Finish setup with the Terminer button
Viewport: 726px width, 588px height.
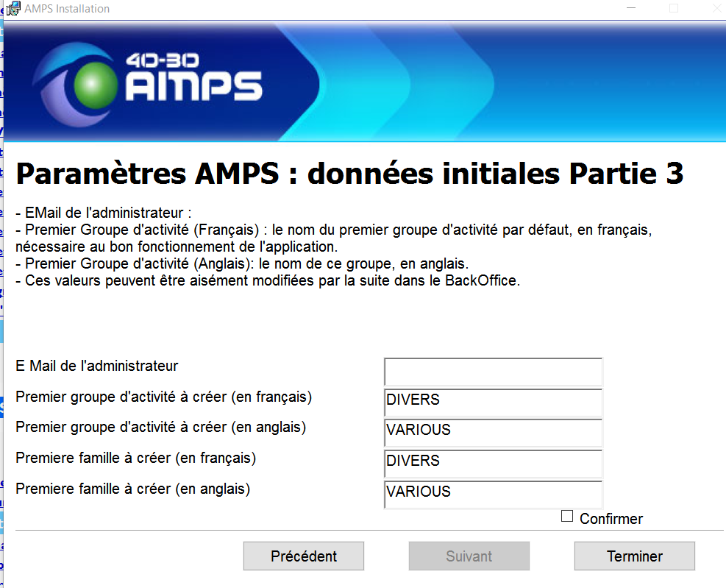pos(634,556)
